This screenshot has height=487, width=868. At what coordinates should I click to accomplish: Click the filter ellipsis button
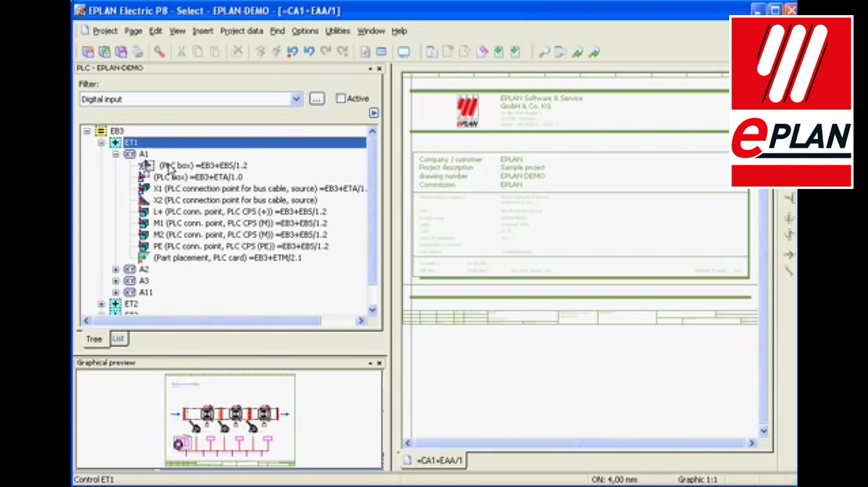[317, 99]
